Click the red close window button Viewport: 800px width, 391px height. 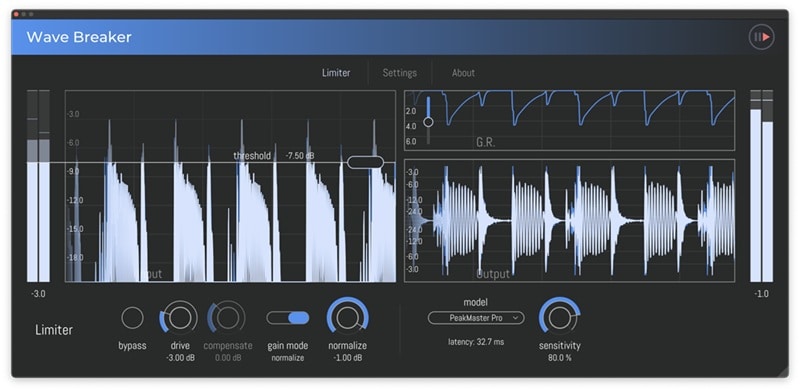tap(16, 14)
